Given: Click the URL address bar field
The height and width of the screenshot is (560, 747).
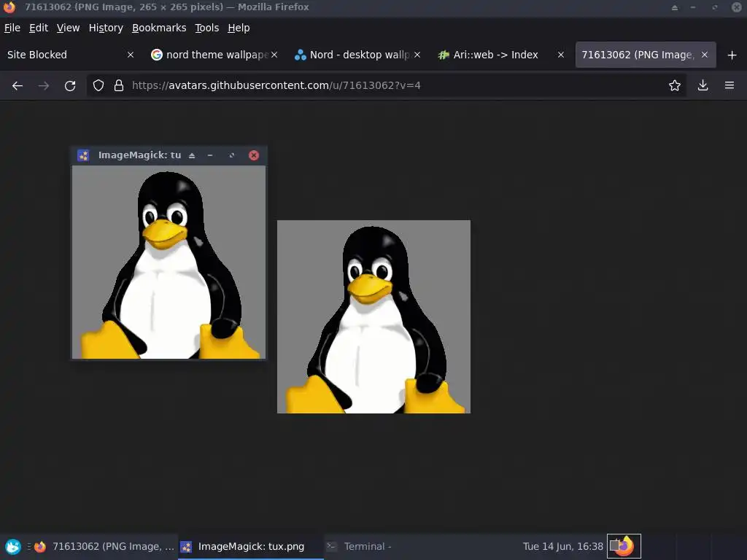Looking at the screenshot, I should point(386,86).
